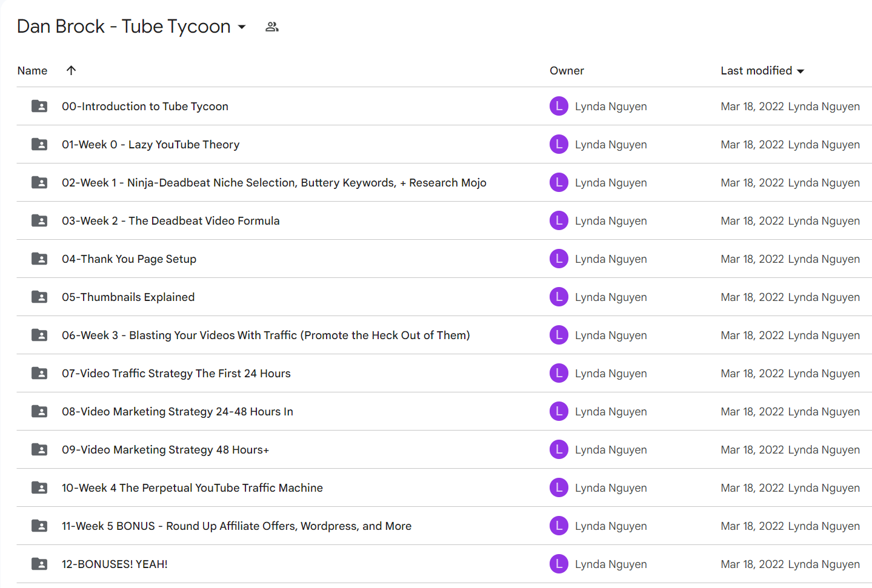
Task: Click owner avatar in 10-Week 4 row
Action: click(x=559, y=487)
